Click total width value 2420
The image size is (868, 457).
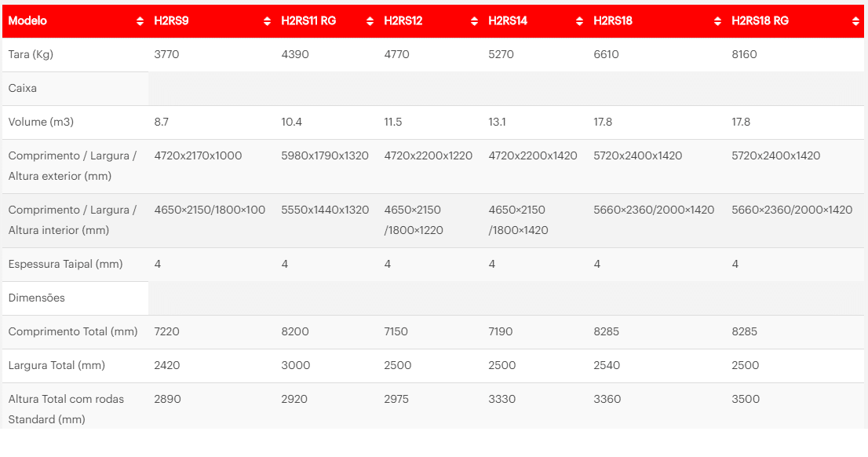coord(166,366)
